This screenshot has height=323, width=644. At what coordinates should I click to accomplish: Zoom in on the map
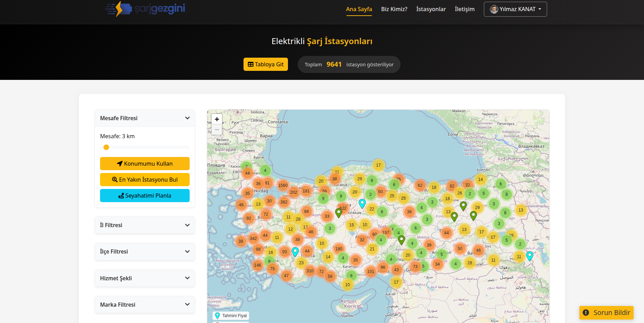pos(217,119)
